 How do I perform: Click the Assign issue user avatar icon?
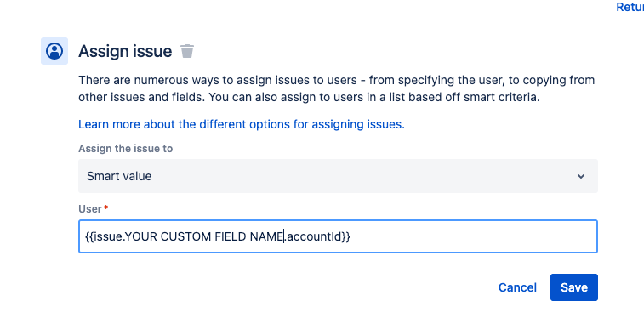[54, 51]
